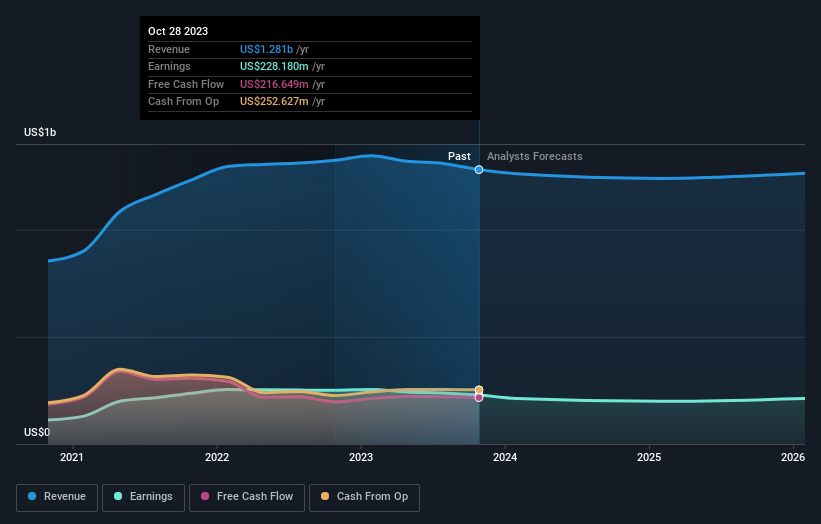Click the 'Past' label on the chart
The height and width of the screenshot is (524, 821).
point(459,156)
